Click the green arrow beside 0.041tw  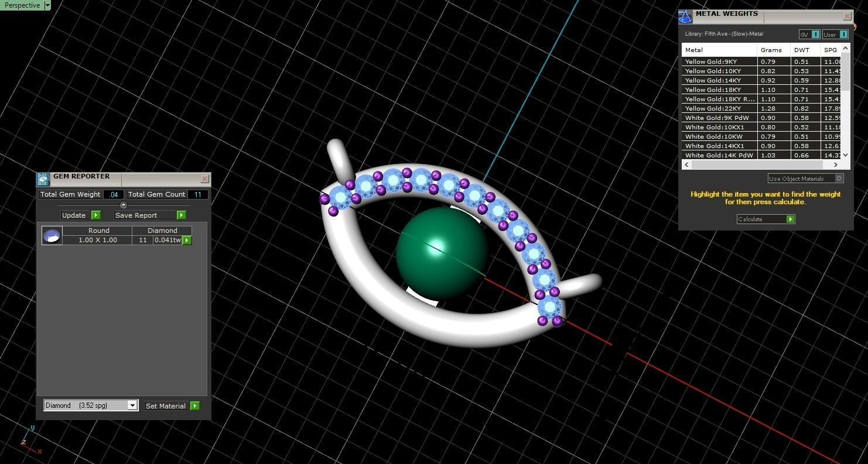(187, 240)
